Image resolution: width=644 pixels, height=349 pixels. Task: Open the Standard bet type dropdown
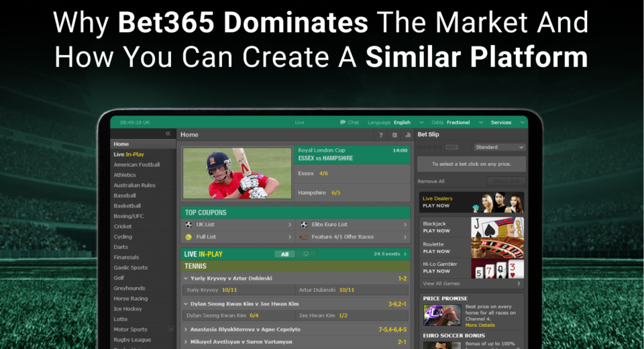[x=499, y=147]
